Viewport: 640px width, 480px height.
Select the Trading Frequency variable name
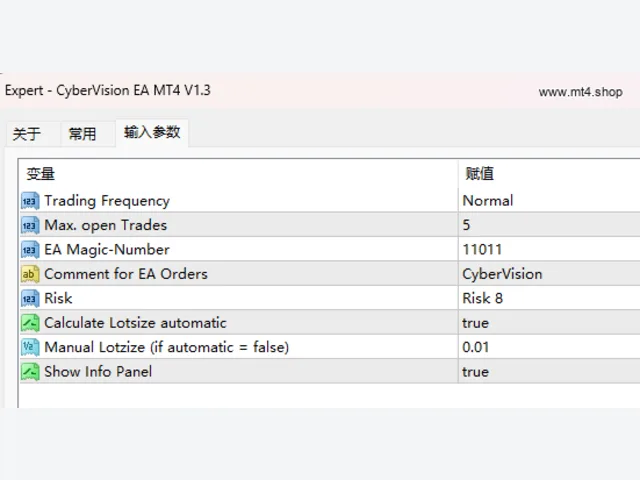click(107, 201)
